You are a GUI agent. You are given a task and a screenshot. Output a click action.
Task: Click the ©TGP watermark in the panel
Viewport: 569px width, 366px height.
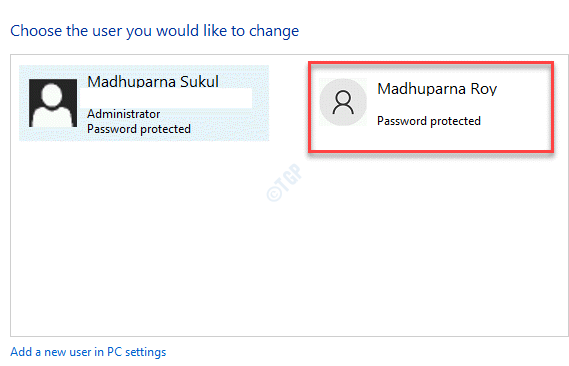(284, 182)
